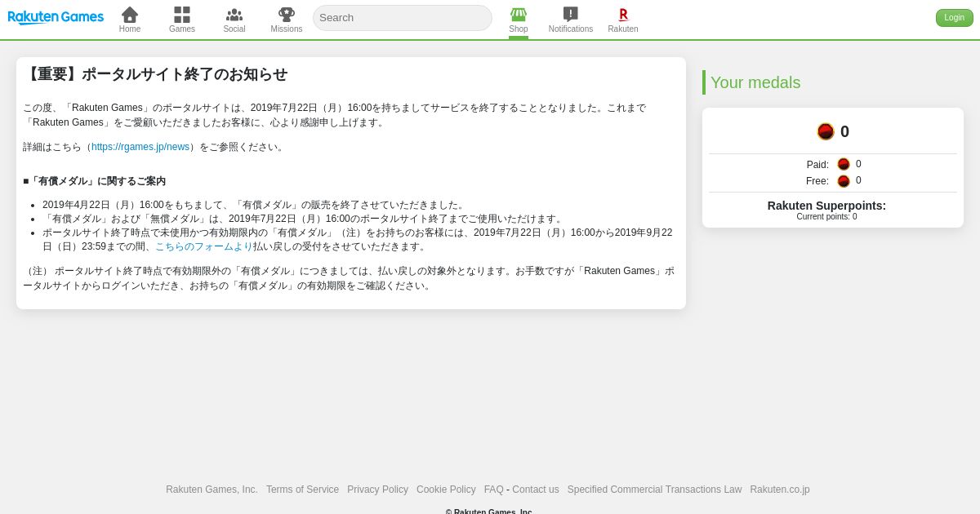Open the Contact us link

click(536, 490)
